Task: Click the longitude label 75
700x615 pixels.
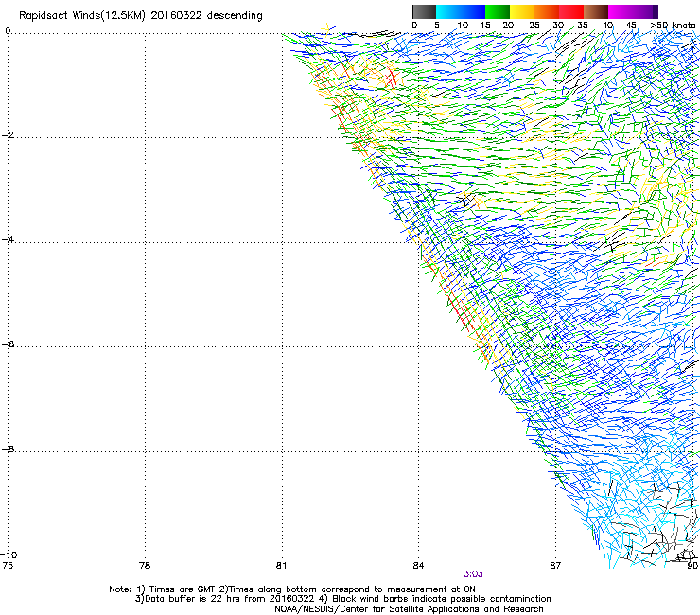Action: 8,566
